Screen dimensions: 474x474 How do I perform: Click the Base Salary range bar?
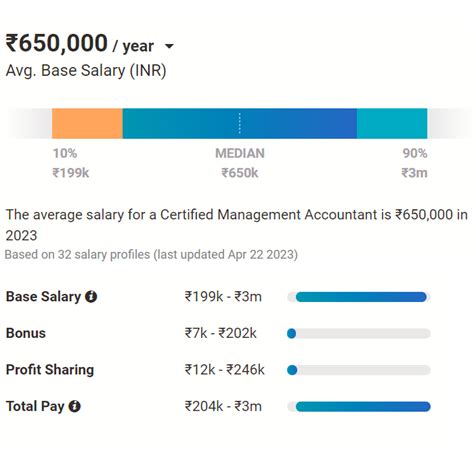point(361,297)
